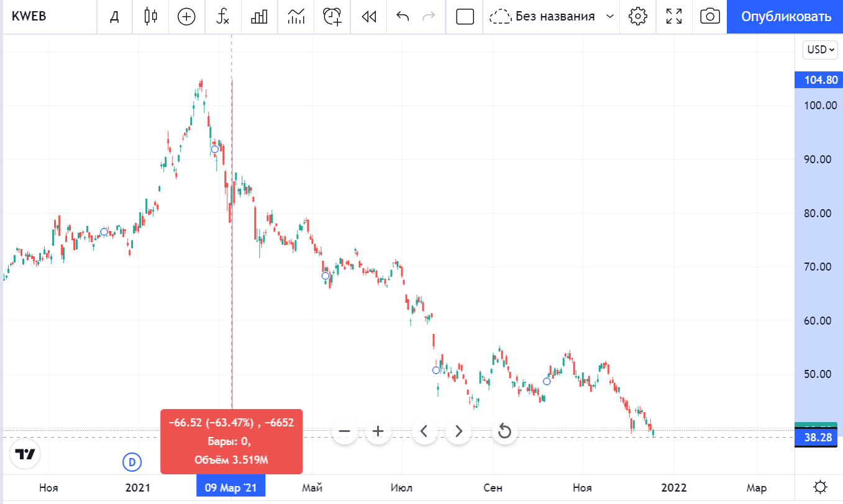The image size is (843, 504).
Task: Open the USD currency dropdown
Action: coord(820,49)
